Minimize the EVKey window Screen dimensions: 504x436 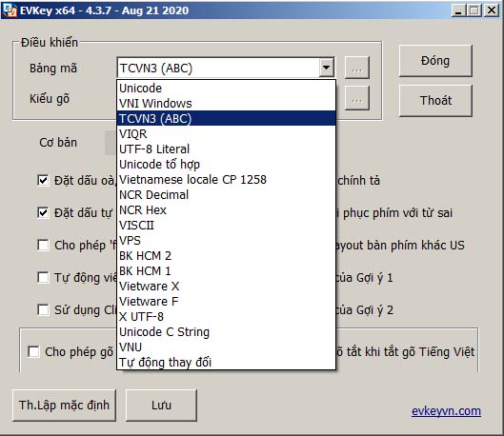coord(458,10)
